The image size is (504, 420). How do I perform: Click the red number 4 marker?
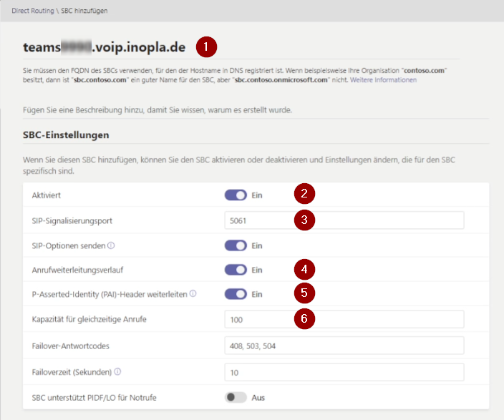tap(304, 269)
